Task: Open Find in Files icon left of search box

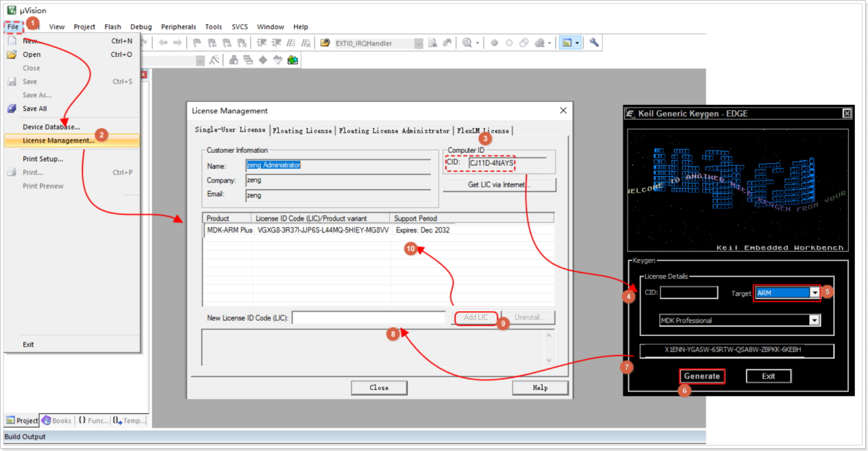Action: coord(325,42)
